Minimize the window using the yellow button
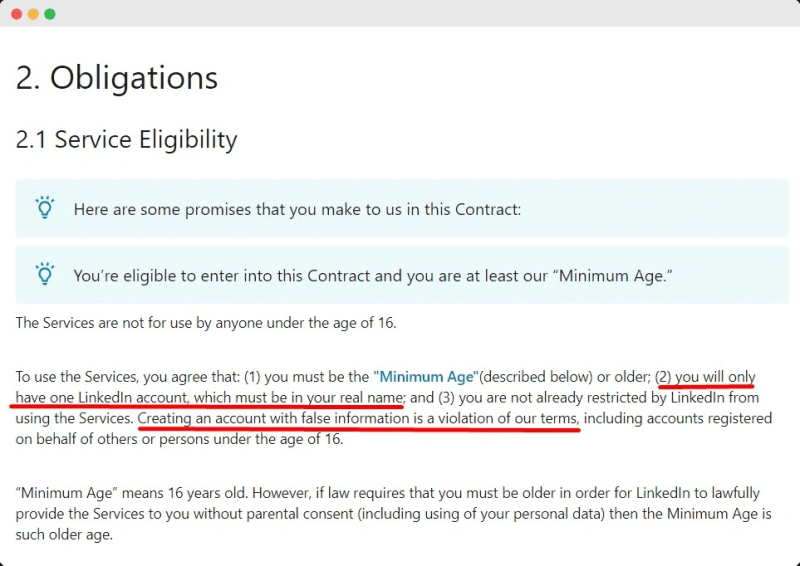800x566 pixels. 33,14
